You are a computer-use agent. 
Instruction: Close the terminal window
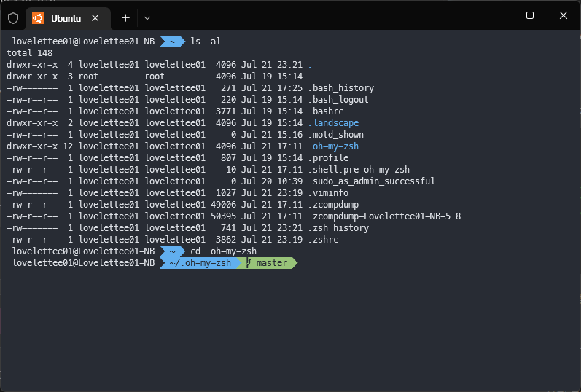pyautogui.click(x=564, y=15)
